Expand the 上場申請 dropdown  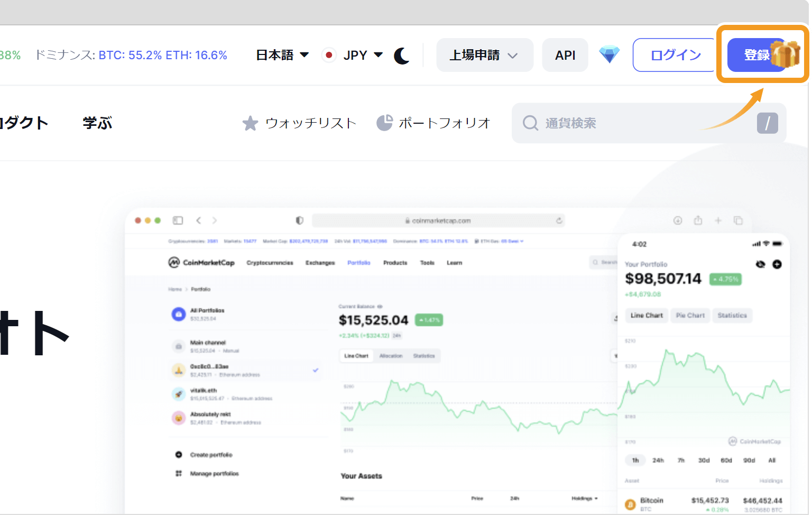pyautogui.click(x=485, y=55)
